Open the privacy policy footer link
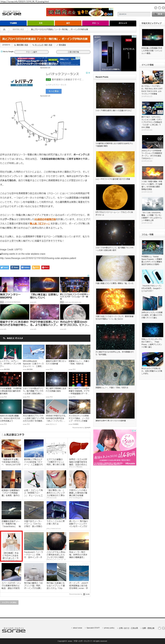 point(109,627)
